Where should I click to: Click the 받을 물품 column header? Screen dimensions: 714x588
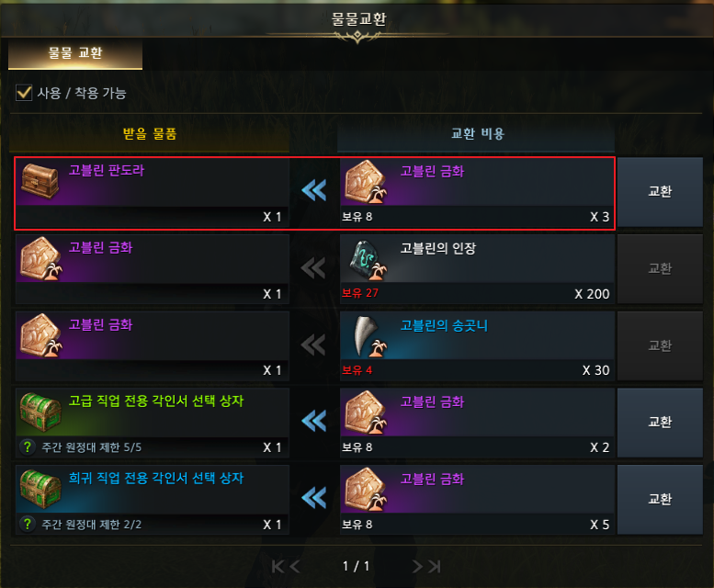(x=150, y=134)
